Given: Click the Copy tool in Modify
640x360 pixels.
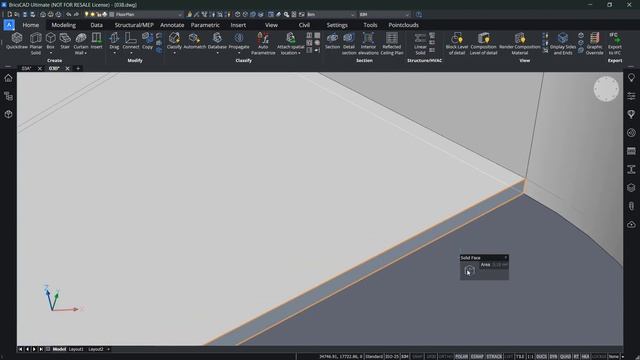Looking at the screenshot, I should click(147, 41).
